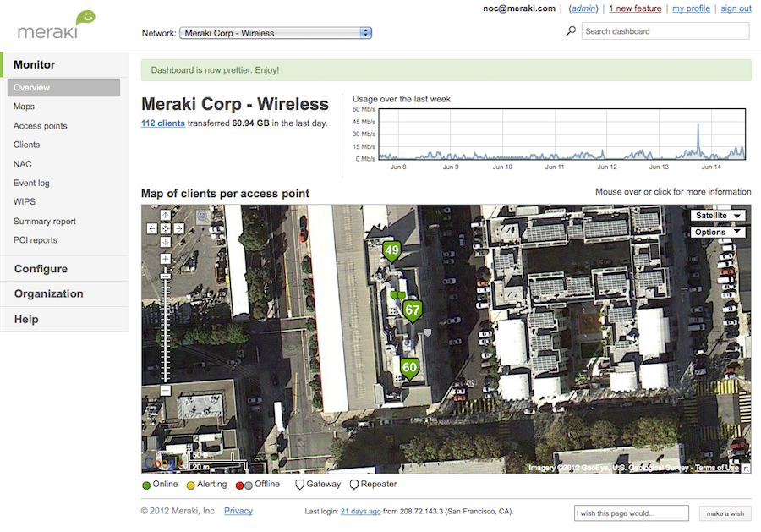Select WIPS in the sidebar

(x=25, y=202)
